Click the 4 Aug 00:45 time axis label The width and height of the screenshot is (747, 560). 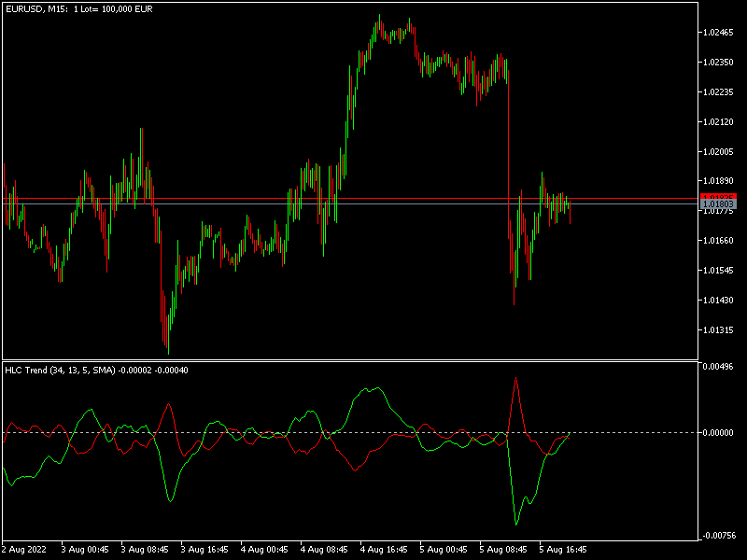(x=264, y=550)
